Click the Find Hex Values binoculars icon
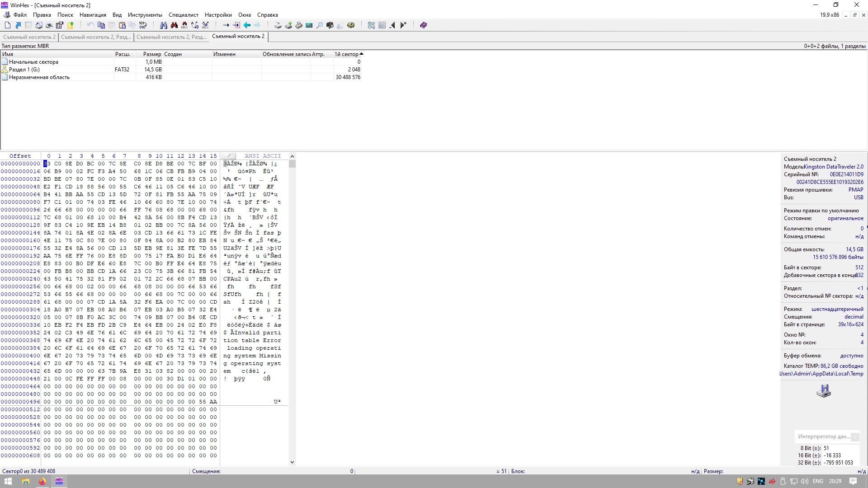 [184, 25]
